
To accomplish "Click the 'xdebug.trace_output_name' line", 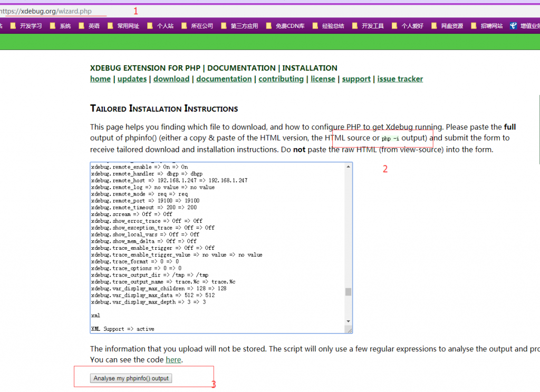I will point(163,282).
